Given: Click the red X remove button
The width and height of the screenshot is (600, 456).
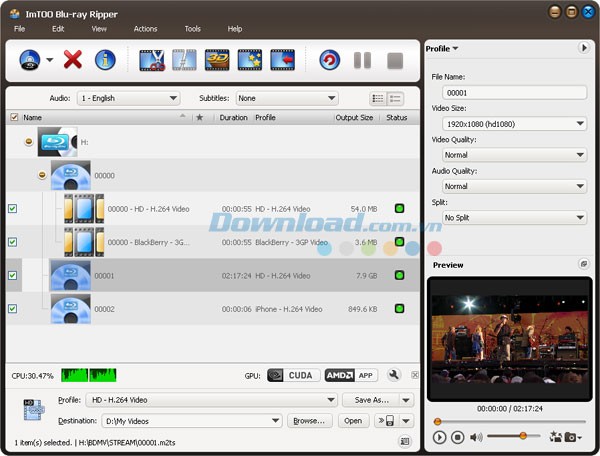Looking at the screenshot, I should [72, 60].
